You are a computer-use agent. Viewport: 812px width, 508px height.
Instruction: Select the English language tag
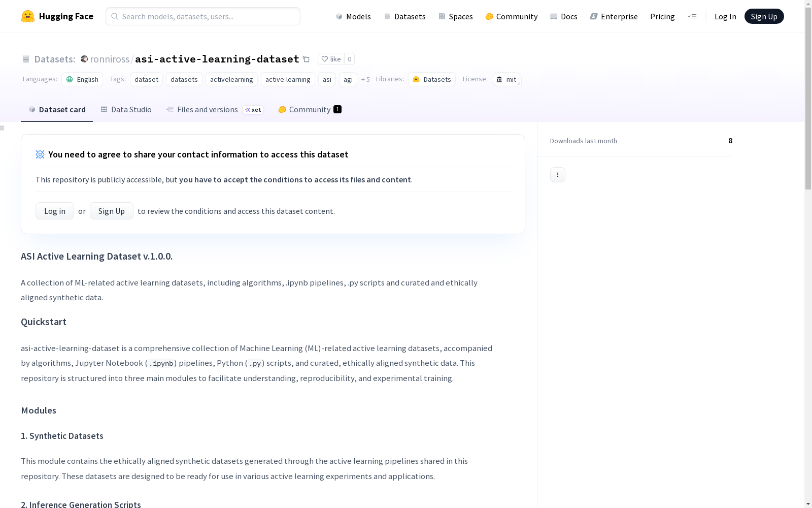tap(82, 79)
